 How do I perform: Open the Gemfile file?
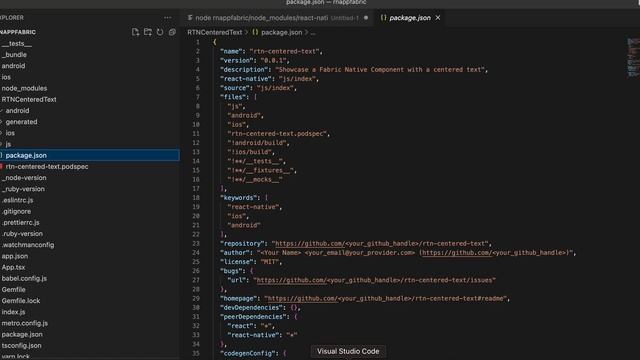point(13,290)
